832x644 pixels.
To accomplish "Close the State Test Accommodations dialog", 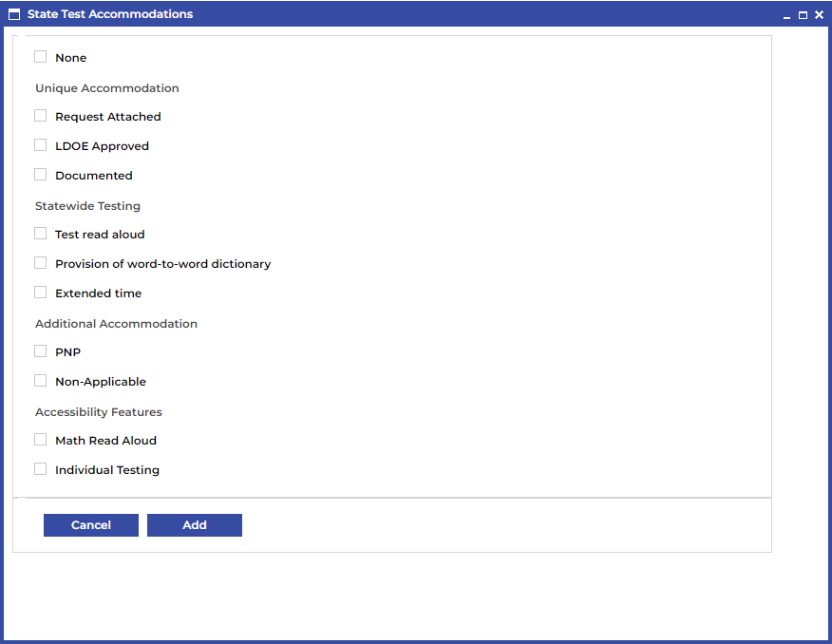I will (x=819, y=15).
